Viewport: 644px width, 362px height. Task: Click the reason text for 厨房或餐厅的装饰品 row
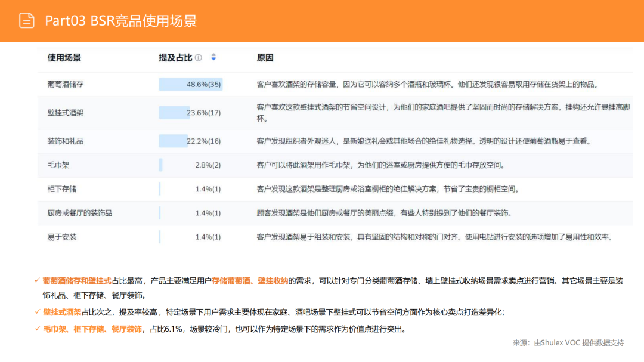385,213
